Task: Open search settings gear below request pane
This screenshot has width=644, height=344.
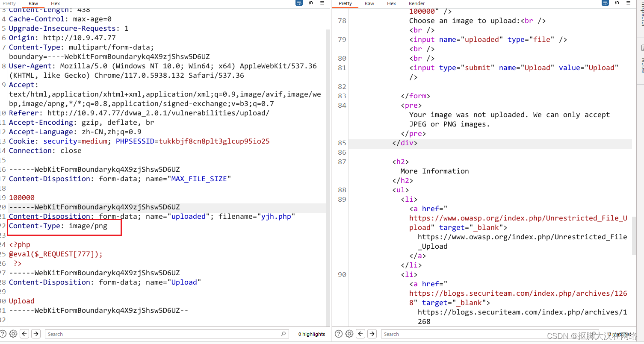Action: 13,334
